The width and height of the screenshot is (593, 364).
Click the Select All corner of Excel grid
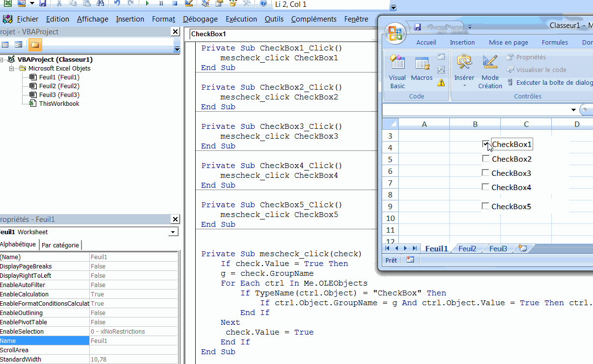tap(390, 124)
